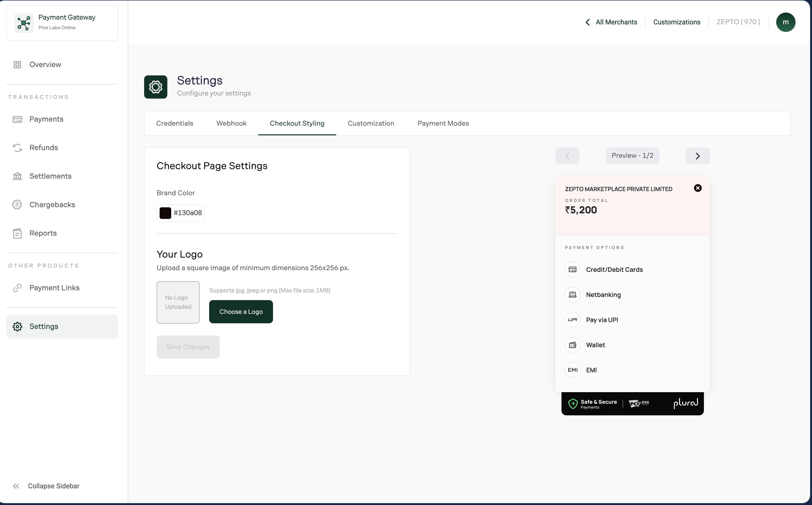Click the PCI DSS badge icon
Screen dimensions: 812x505
pos(639,404)
